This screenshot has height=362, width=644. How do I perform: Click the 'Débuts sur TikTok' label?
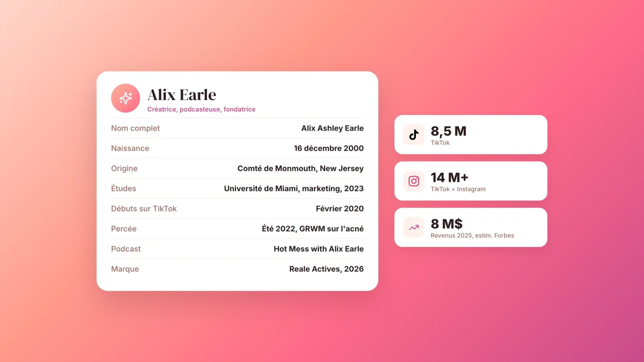point(144,209)
